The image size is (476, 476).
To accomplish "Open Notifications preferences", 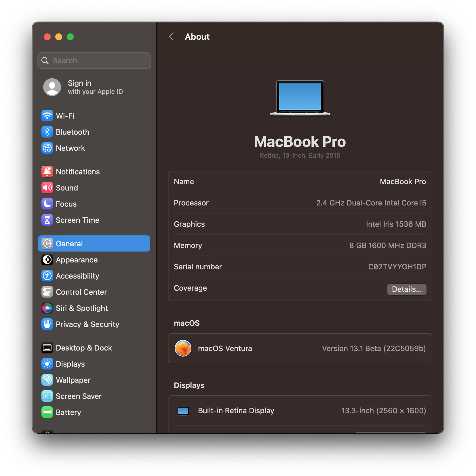I will coord(94,172).
